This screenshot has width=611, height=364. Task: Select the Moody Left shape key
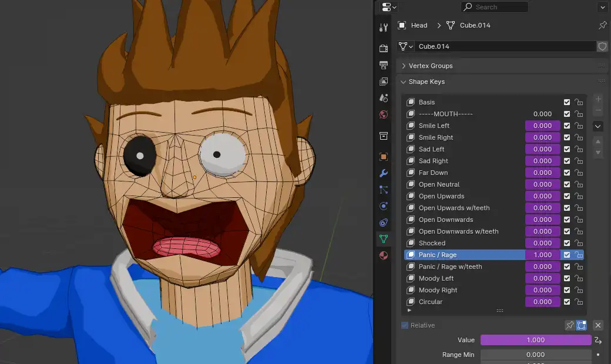click(x=436, y=278)
